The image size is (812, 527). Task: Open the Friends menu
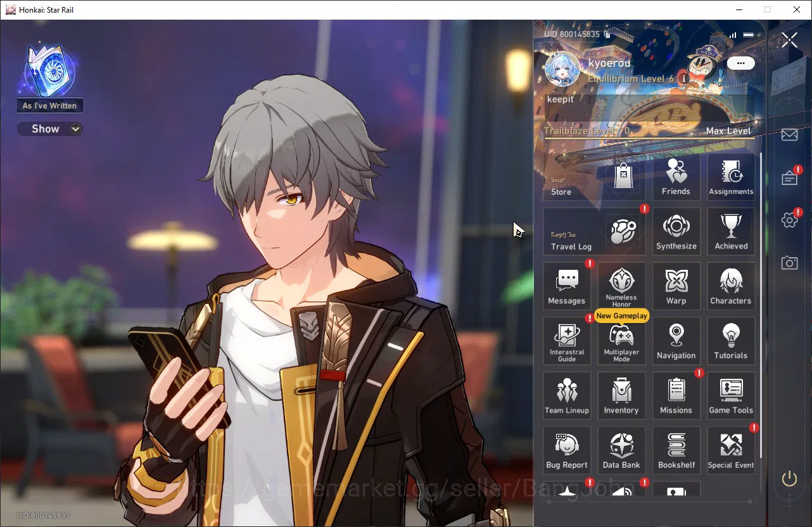[x=676, y=177]
